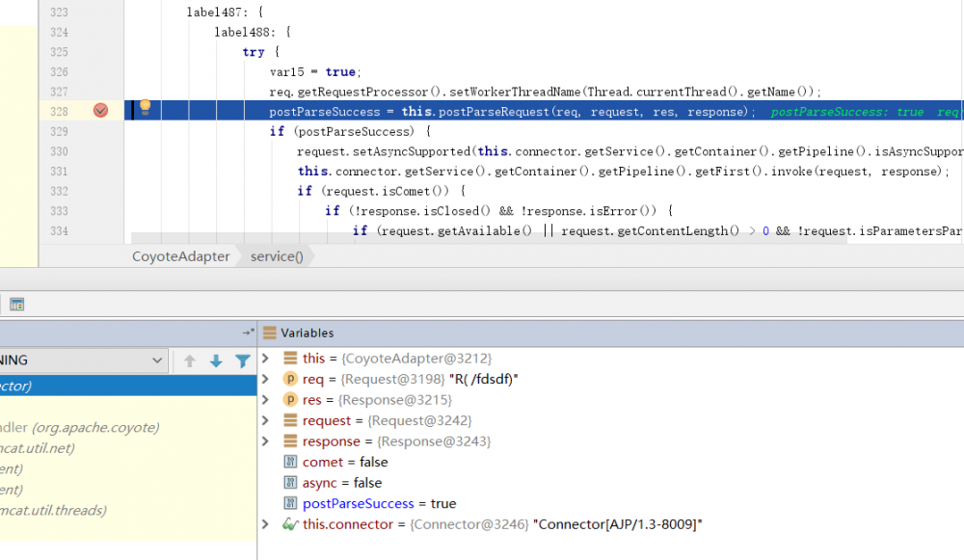This screenshot has height=560, width=964.
Task: Click the 'if (request.isComet())' code line
Action: pos(382,191)
